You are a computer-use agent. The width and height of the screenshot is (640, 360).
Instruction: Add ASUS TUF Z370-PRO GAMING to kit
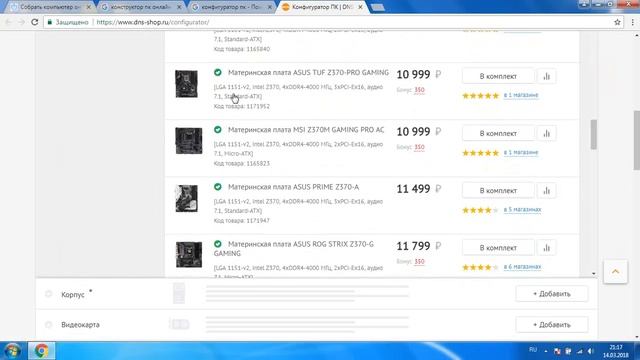pos(498,76)
